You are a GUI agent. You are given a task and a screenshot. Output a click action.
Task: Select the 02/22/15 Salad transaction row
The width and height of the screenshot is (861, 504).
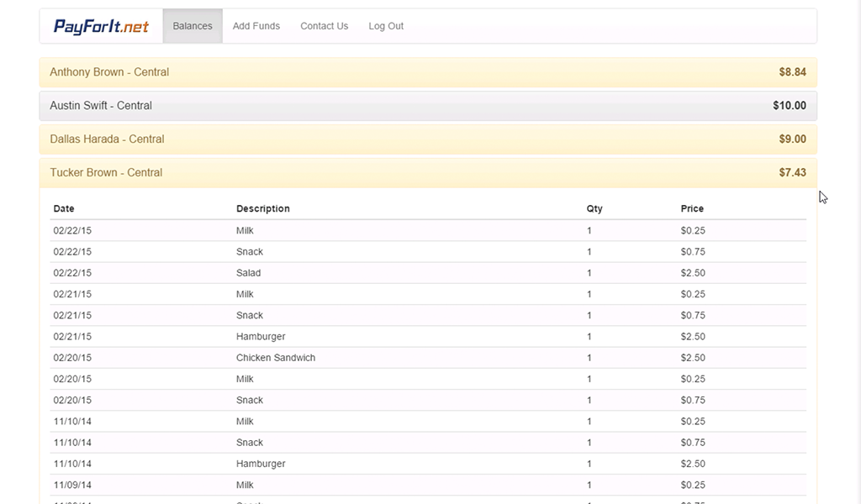pos(428,273)
